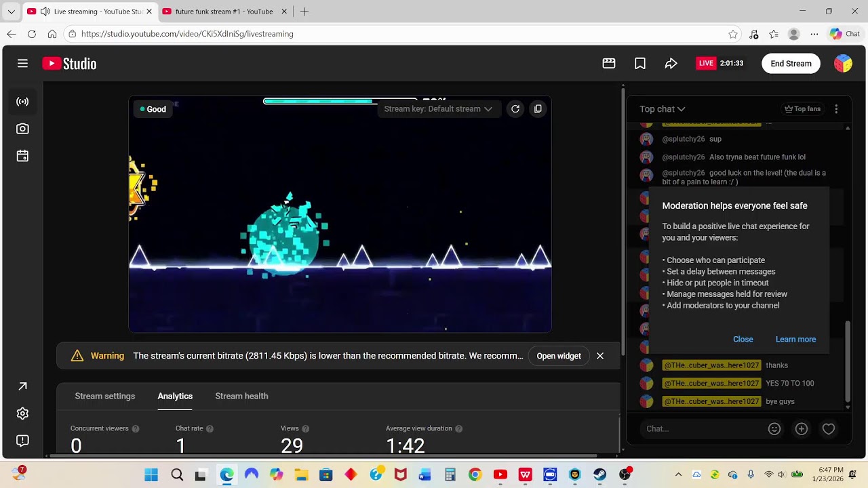
Task: Dismiss the bitrate warning with the X
Action: coord(600,356)
